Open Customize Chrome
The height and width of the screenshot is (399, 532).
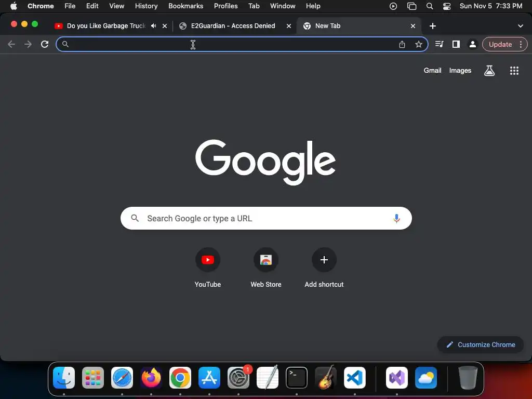coord(481,344)
